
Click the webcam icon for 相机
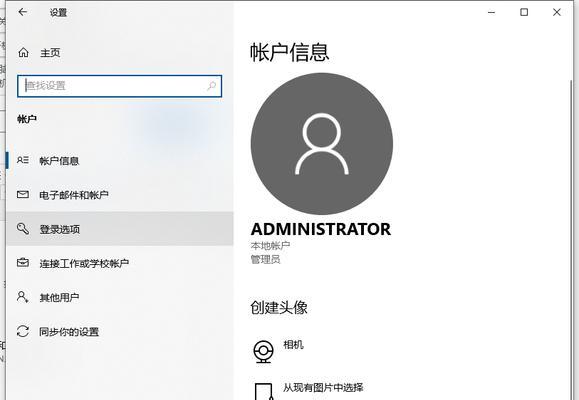[263, 351]
